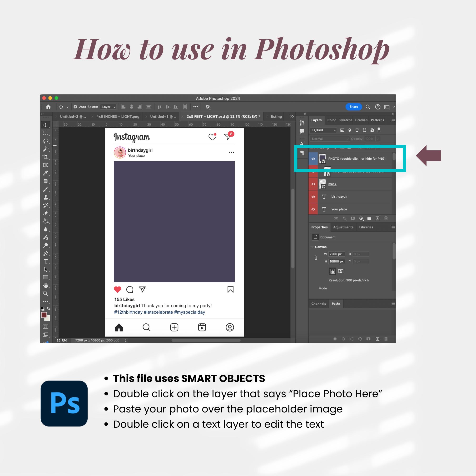Select the Lasso tool
The height and width of the screenshot is (476, 476).
[x=46, y=141]
